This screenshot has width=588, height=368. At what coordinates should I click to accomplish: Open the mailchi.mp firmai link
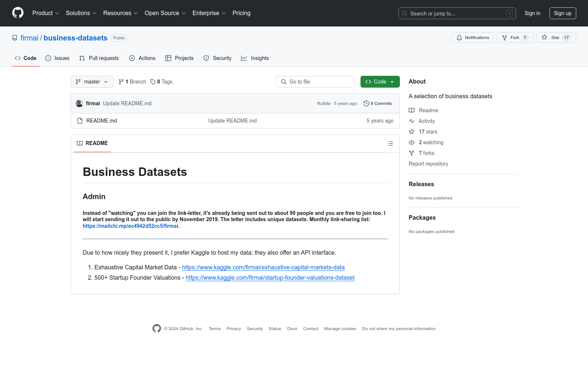coord(130,226)
